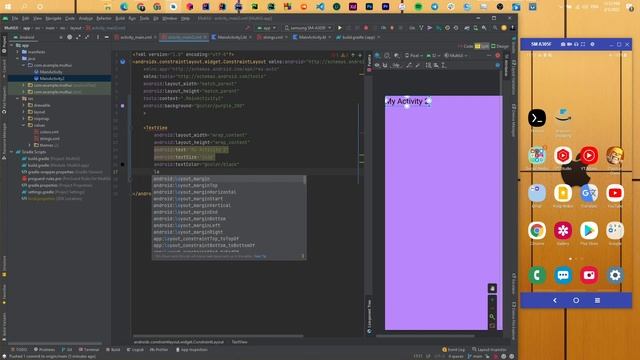Open the Build menu
The height and width of the screenshot is (360, 640).
tap(120, 18)
